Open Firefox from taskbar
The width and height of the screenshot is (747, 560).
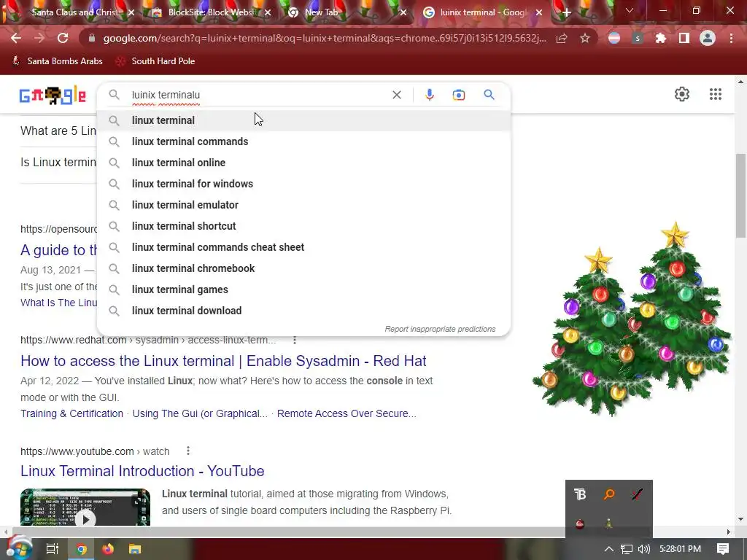click(x=108, y=549)
